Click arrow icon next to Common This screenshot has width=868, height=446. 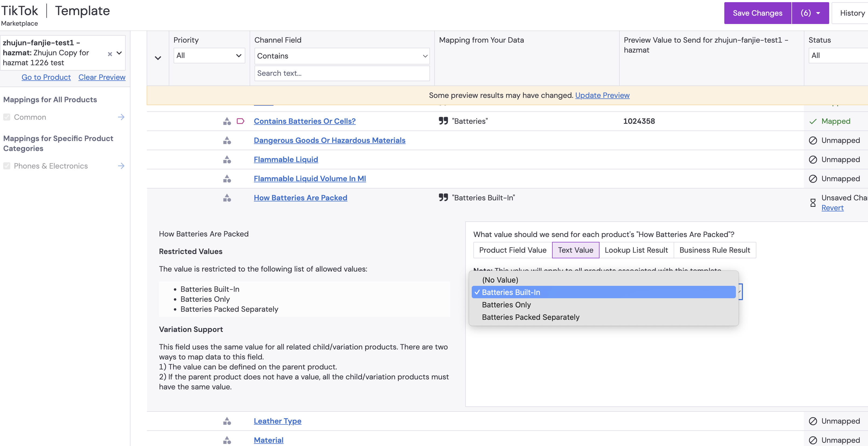(121, 117)
